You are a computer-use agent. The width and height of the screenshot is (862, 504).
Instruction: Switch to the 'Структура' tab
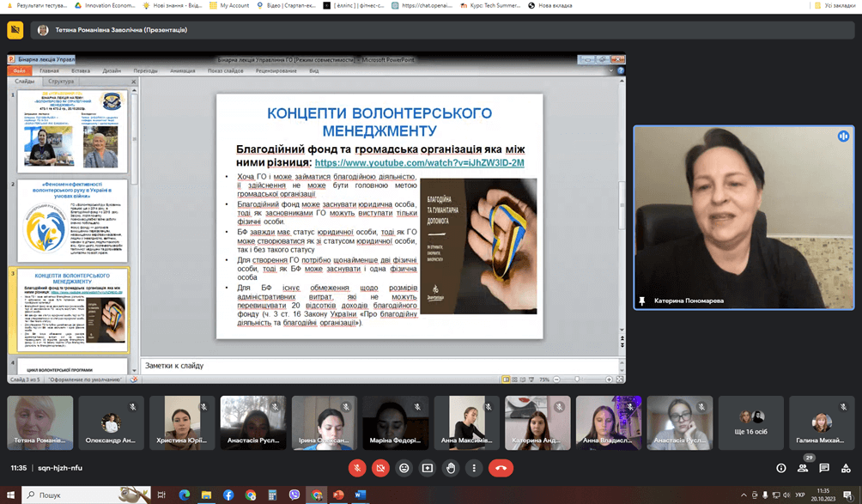[61, 81]
